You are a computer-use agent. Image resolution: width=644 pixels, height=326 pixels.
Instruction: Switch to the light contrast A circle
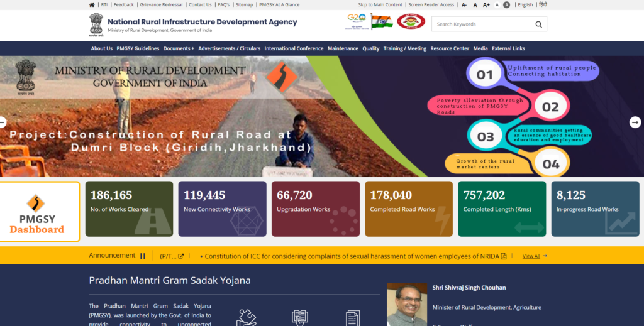pyautogui.click(x=497, y=5)
